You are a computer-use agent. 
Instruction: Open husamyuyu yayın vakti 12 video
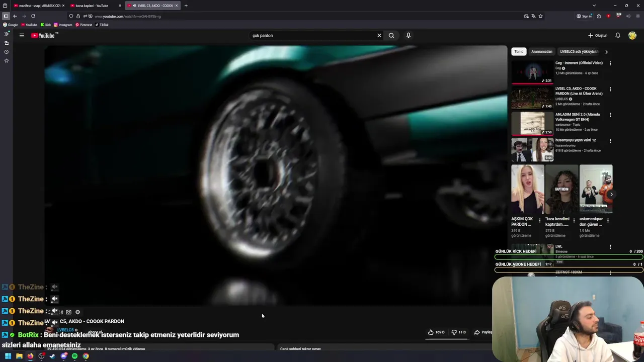tap(532, 149)
